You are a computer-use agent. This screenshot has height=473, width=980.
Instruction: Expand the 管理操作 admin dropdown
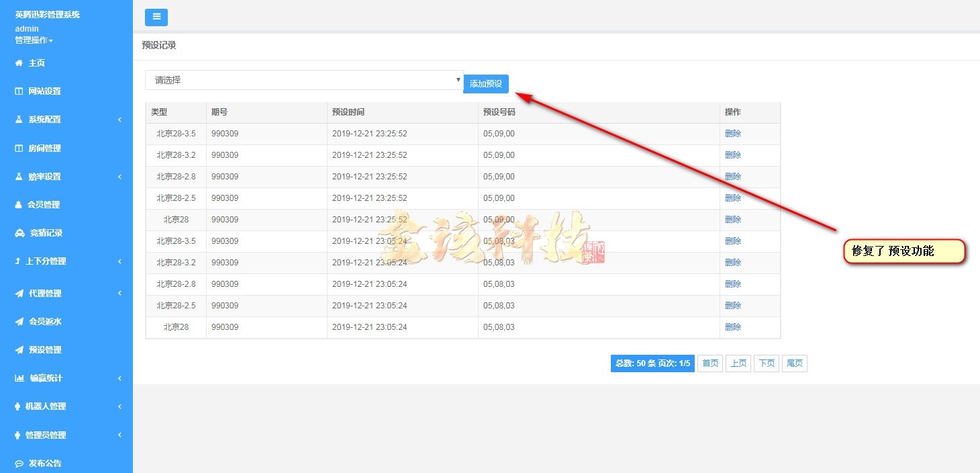click(34, 40)
